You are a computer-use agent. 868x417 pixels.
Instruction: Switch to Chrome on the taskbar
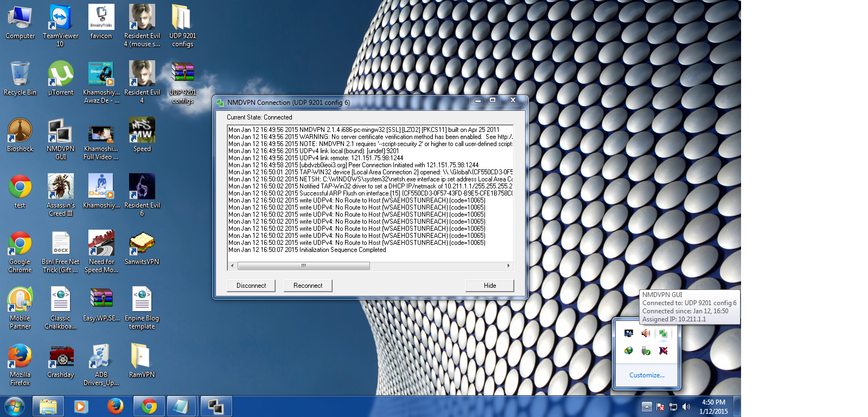(x=149, y=407)
